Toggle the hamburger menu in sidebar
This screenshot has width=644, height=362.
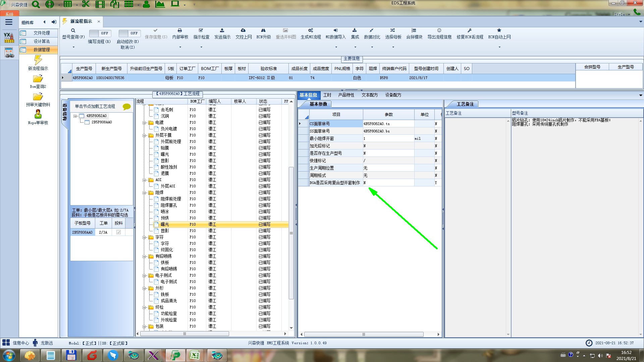[9, 22]
